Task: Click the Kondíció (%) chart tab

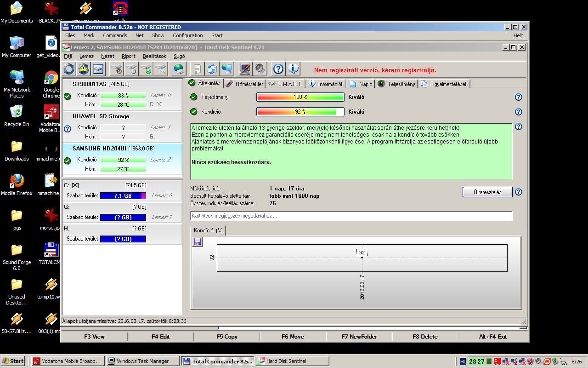Action: 208,230
